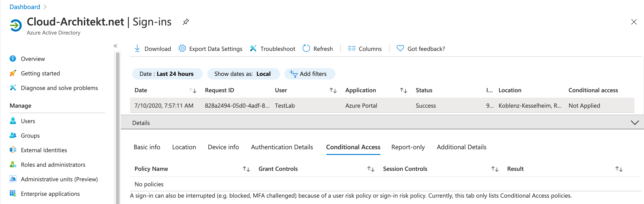Click the Enterprise applications grid icon

click(x=13, y=193)
